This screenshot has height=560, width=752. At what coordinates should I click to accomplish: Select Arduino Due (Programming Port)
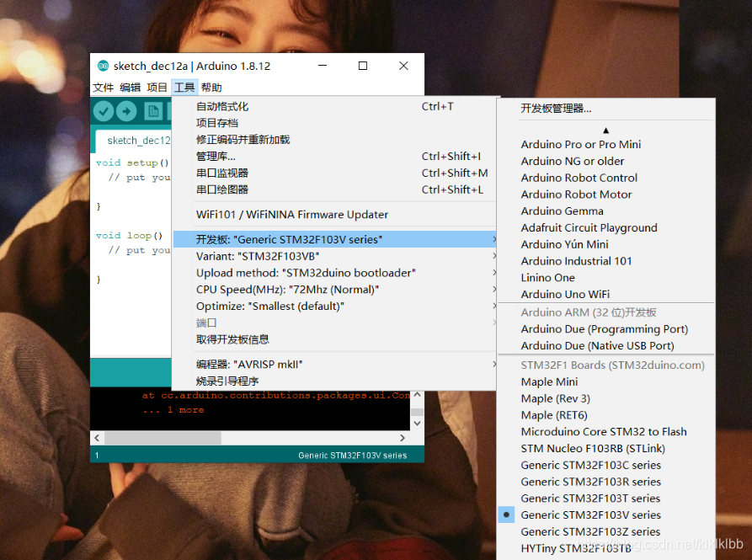pos(606,329)
